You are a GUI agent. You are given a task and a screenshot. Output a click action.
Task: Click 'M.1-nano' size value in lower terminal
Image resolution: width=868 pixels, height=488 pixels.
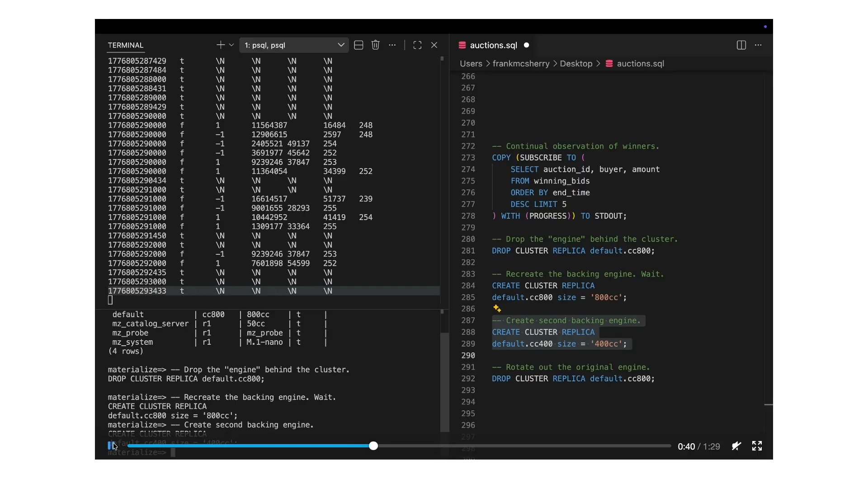[x=264, y=342]
